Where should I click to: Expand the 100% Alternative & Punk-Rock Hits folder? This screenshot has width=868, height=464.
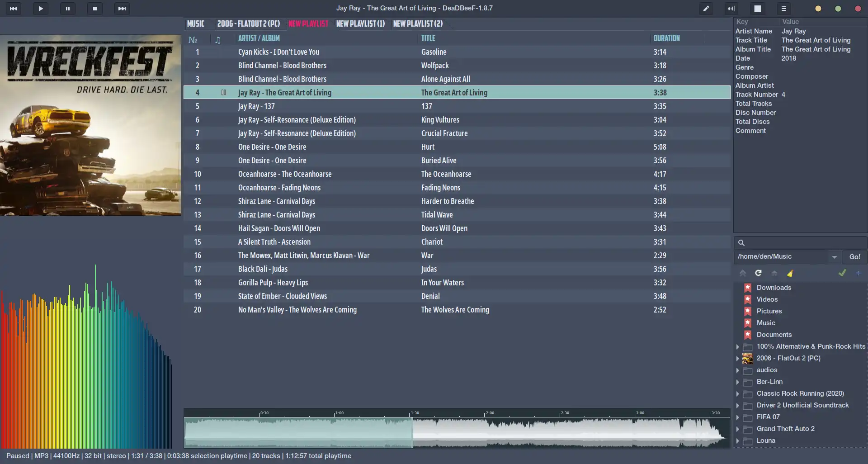point(737,346)
